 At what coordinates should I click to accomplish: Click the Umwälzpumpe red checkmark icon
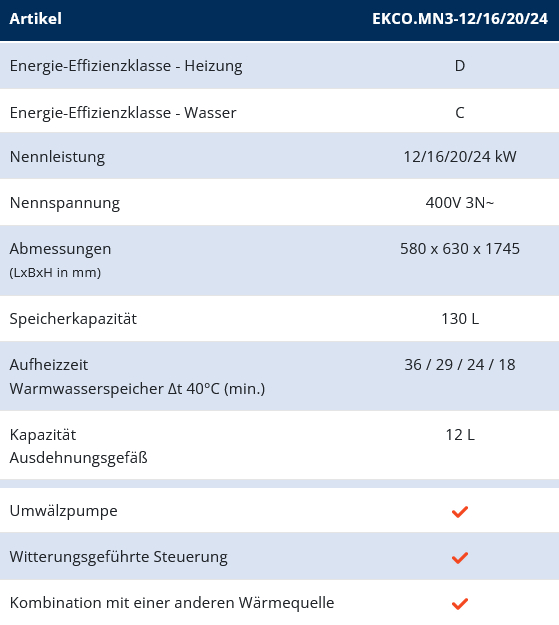pyautogui.click(x=460, y=511)
